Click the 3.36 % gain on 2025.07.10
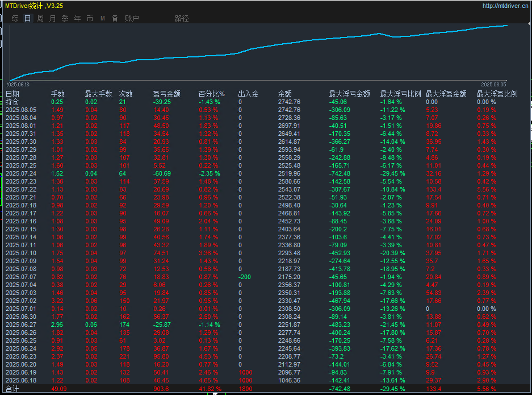The height and width of the screenshot is (395, 532). tap(208, 253)
